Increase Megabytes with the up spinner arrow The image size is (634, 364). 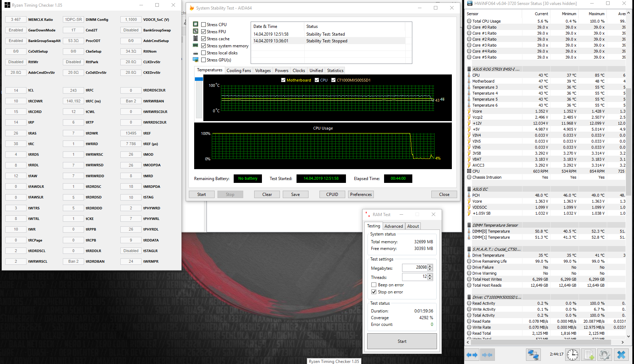point(430,266)
